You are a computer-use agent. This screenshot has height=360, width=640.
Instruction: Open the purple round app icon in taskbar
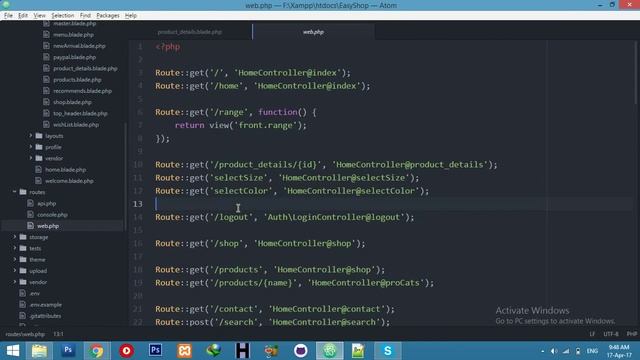click(301, 351)
